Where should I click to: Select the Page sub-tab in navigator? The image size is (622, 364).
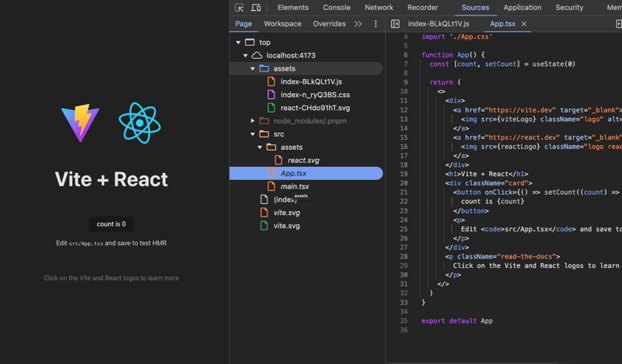[x=243, y=24]
